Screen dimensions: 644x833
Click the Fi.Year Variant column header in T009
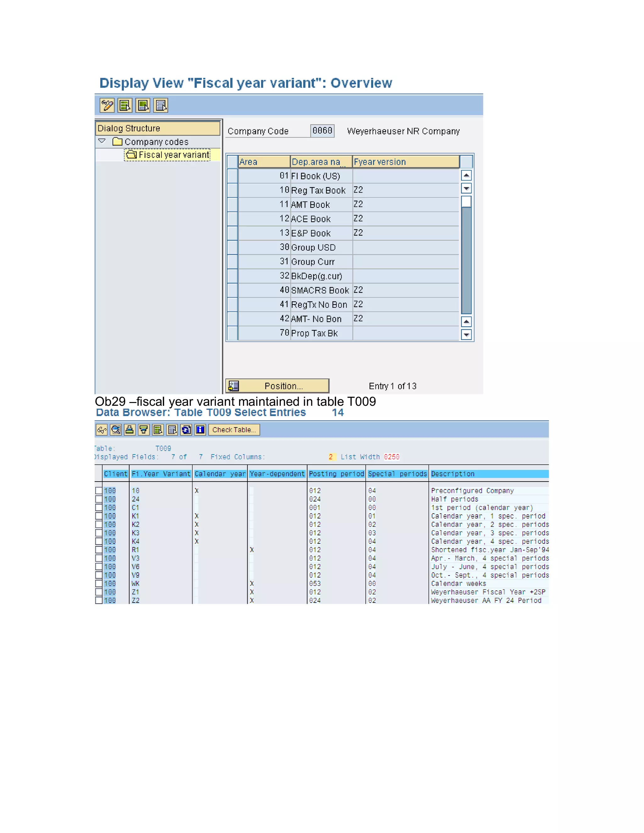[161, 474]
